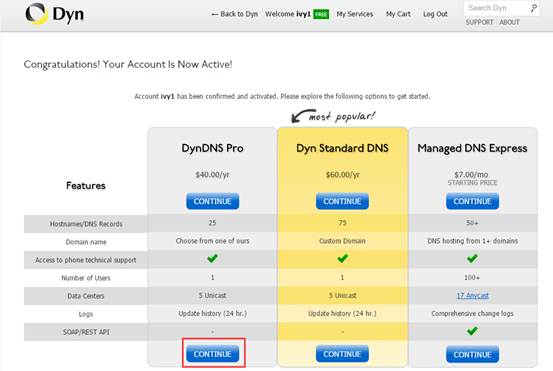Screen dimensions: 553x371
Task: Click the green FREE badge
Action: [321, 14]
